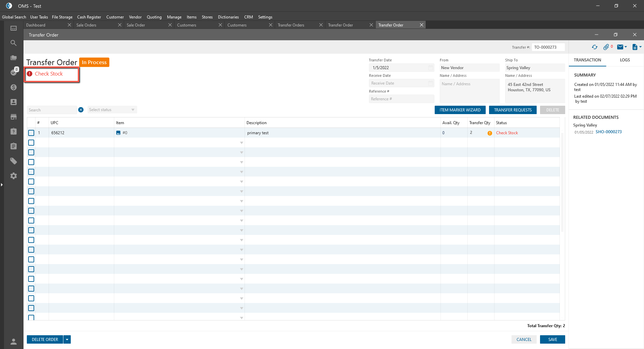This screenshot has height=349, width=644.
Task: Open the Delete Order split-button arrow
Action: (67, 340)
